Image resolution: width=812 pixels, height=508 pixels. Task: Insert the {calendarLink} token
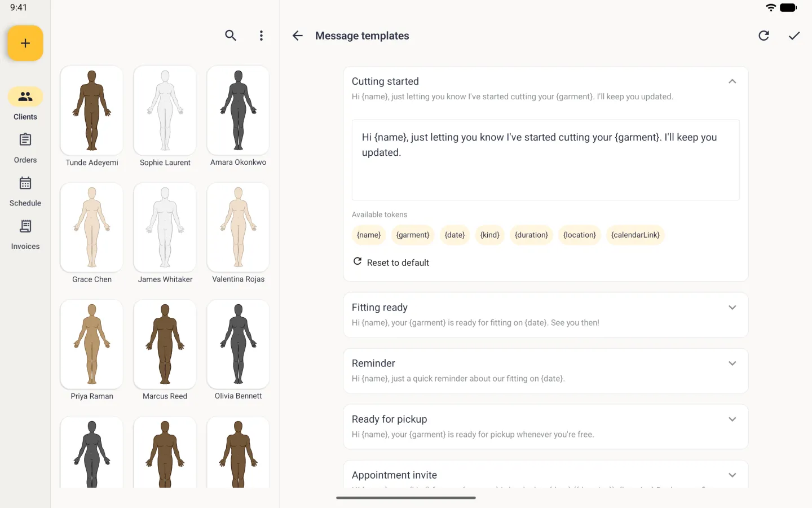(x=636, y=235)
